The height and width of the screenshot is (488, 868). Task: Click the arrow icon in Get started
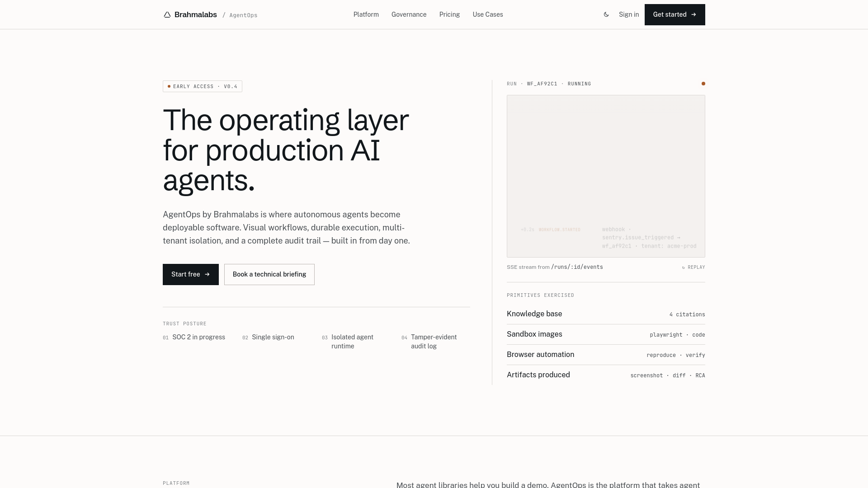[x=693, y=14]
